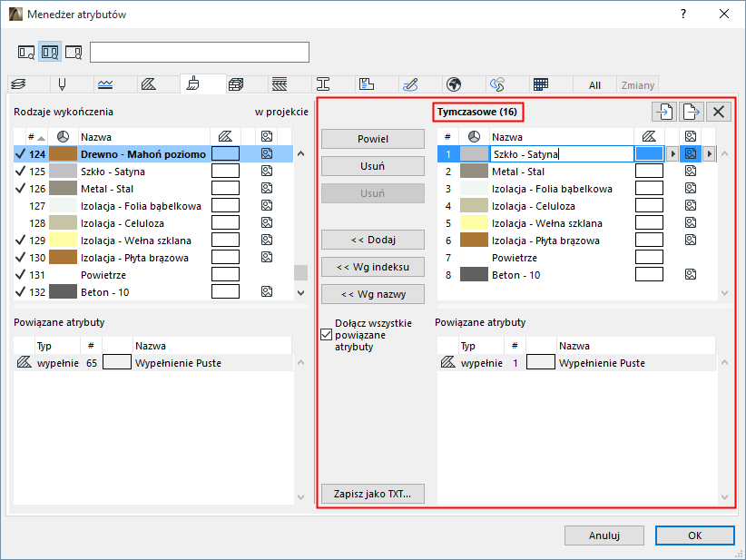Toggle checkmark on row 129 Wełna szklana
This screenshot has height=560, width=746.
click(x=20, y=241)
